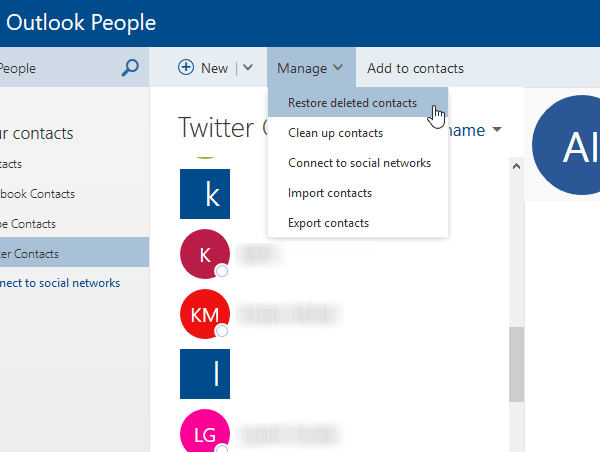Click the Outlook People header title

pos(81,23)
